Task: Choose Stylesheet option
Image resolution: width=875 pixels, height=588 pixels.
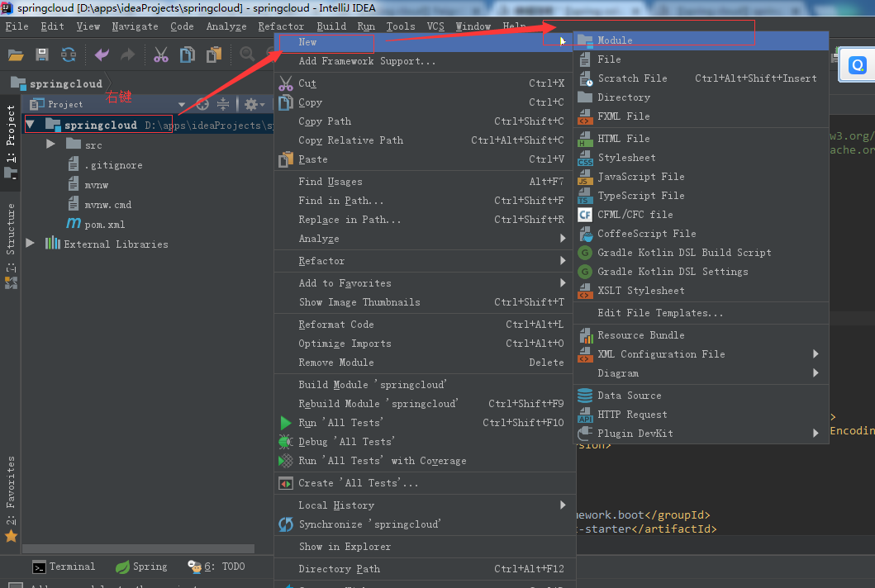Action: (701, 157)
